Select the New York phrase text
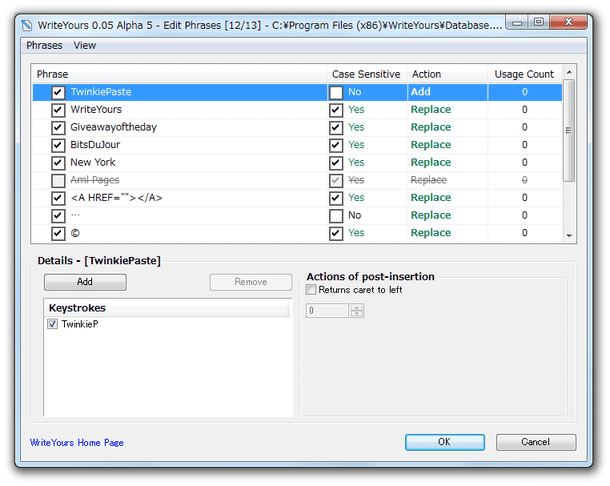The width and height of the screenshot is (610, 486). 93,162
